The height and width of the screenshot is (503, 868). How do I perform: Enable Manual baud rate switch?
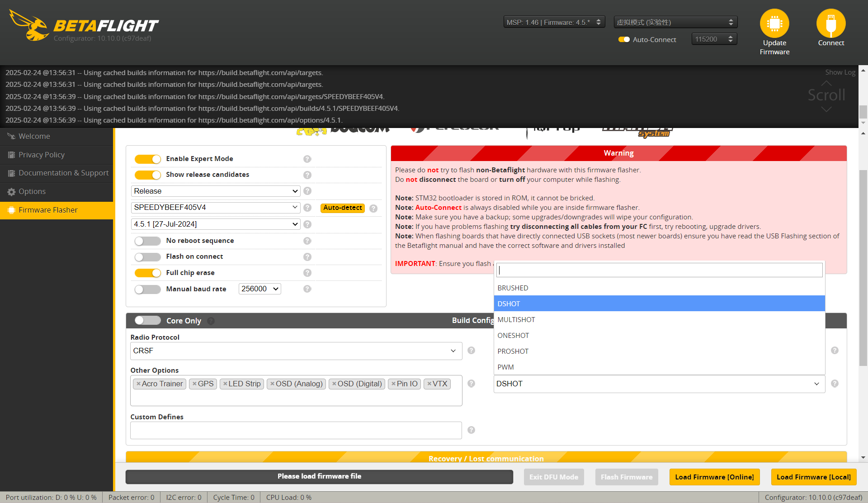click(x=148, y=289)
